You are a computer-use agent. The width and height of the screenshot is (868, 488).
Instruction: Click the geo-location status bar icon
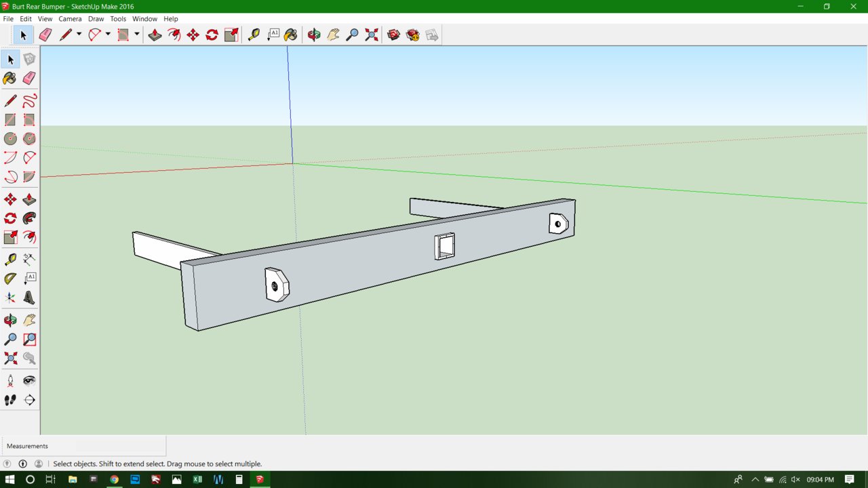pos(7,464)
